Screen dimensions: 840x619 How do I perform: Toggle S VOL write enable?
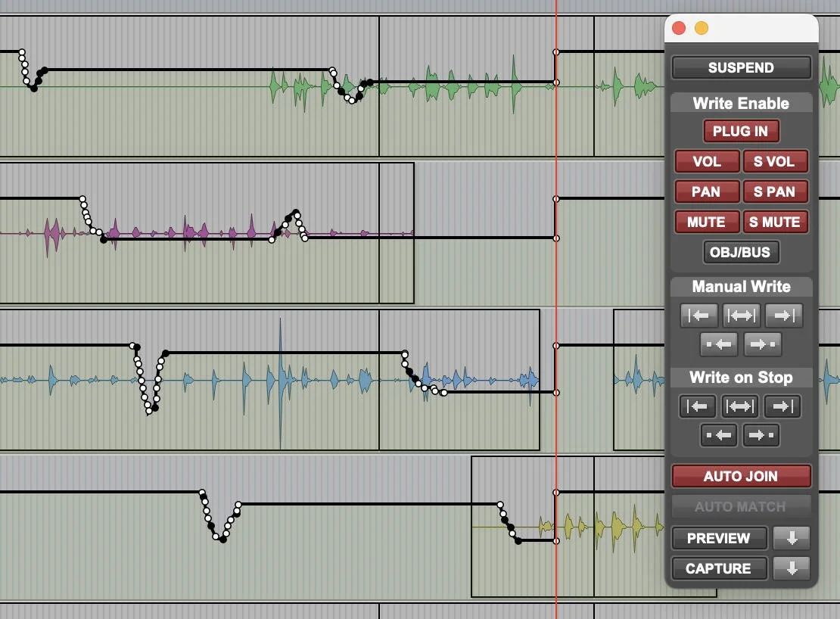click(775, 161)
